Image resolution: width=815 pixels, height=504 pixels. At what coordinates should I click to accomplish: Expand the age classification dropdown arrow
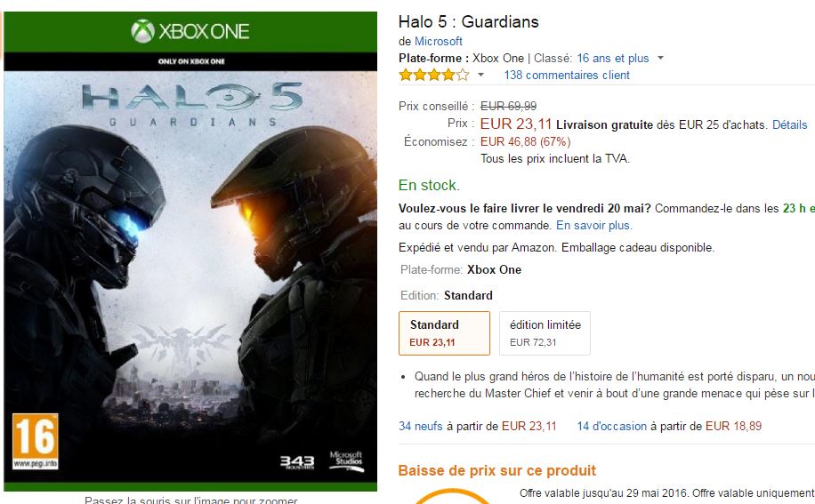[660, 58]
